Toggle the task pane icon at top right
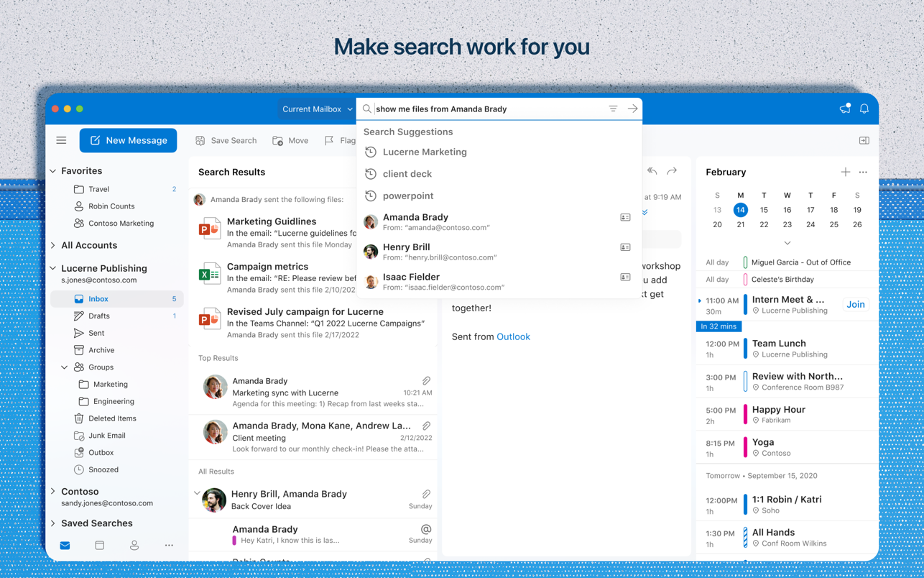The height and width of the screenshot is (578, 924). pyautogui.click(x=864, y=140)
